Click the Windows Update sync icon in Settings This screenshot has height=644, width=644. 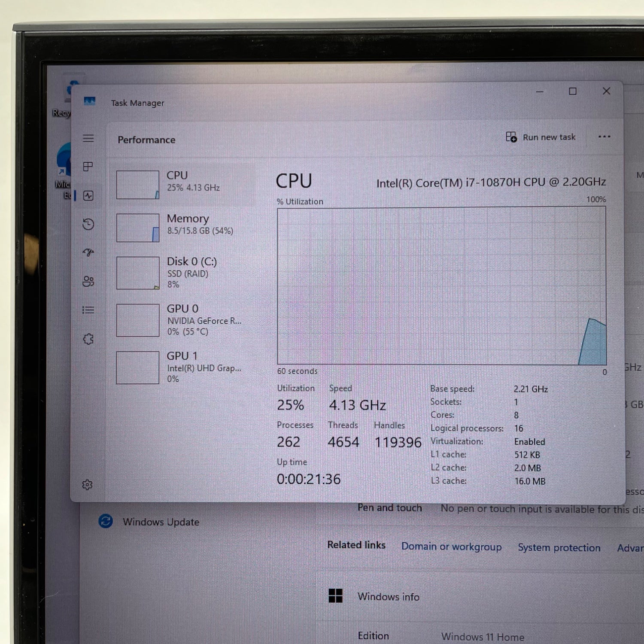click(x=106, y=521)
